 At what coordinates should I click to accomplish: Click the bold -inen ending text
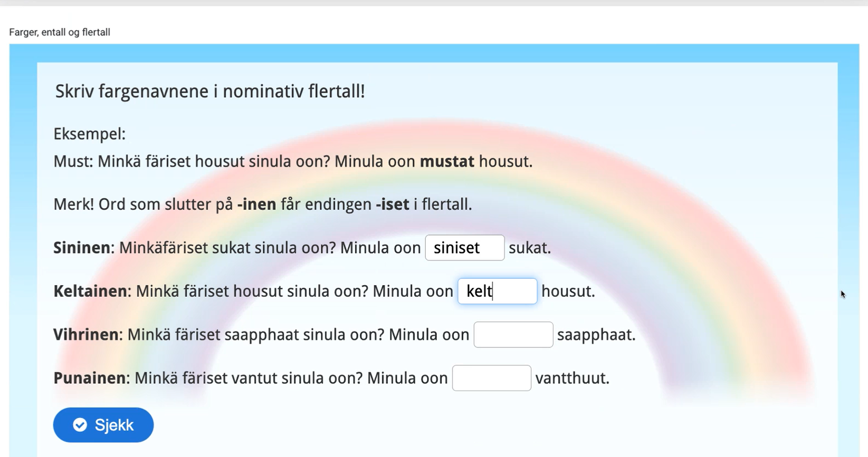256,205
